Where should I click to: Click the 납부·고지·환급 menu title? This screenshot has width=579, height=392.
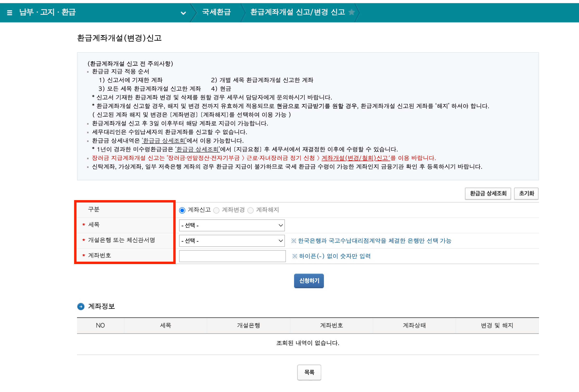coord(48,13)
